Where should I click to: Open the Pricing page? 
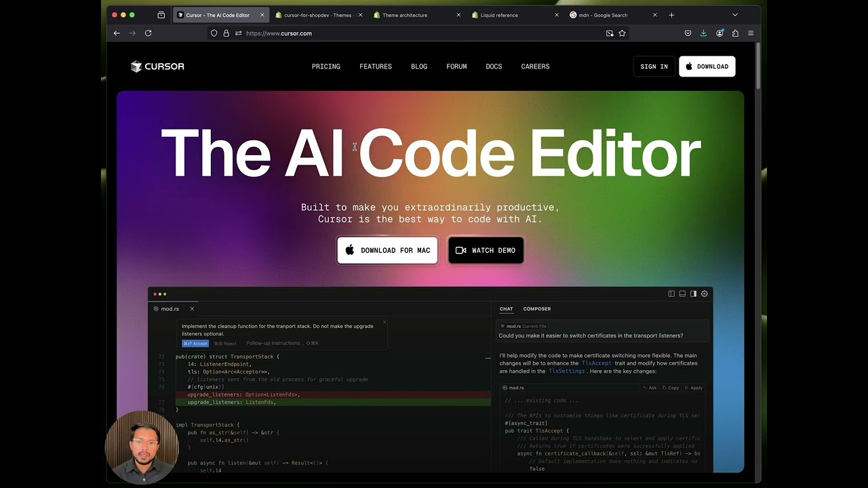pyautogui.click(x=325, y=66)
